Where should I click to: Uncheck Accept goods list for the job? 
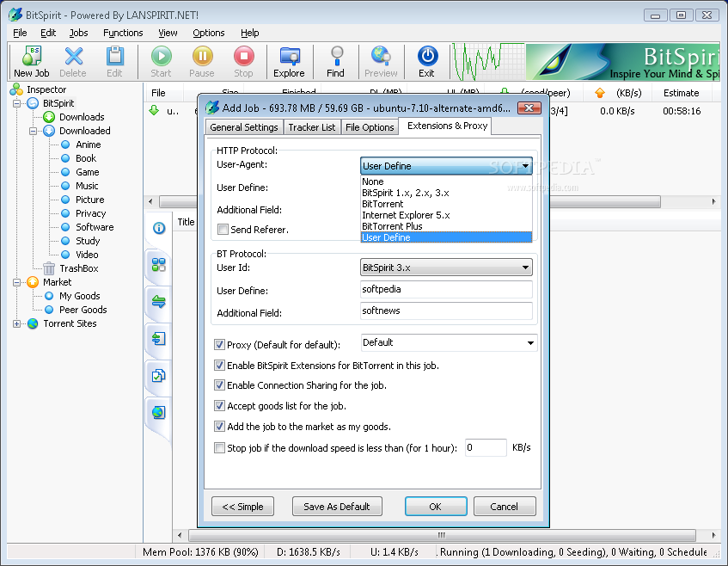(219, 406)
